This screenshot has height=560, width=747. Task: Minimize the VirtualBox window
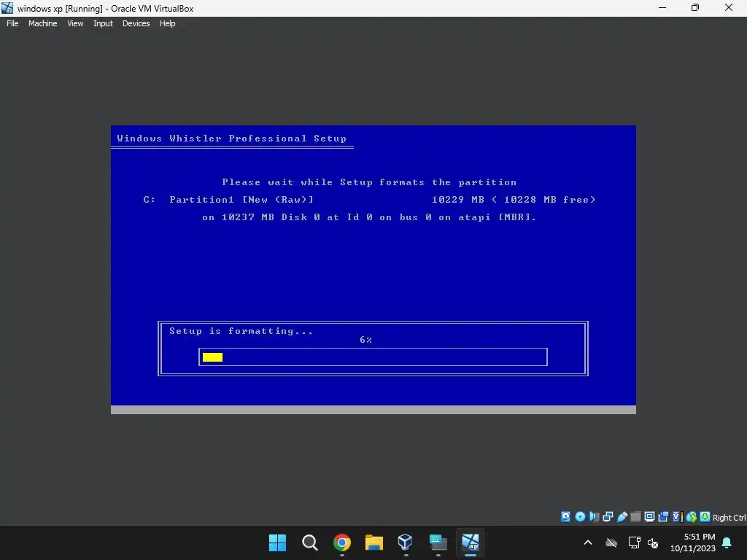click(662, 7)
